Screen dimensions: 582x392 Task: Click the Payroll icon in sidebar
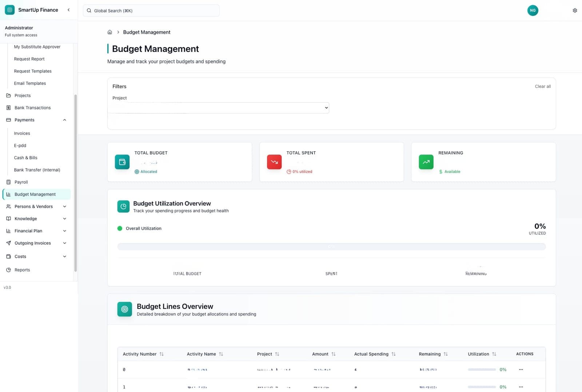(x=8, y=182)
